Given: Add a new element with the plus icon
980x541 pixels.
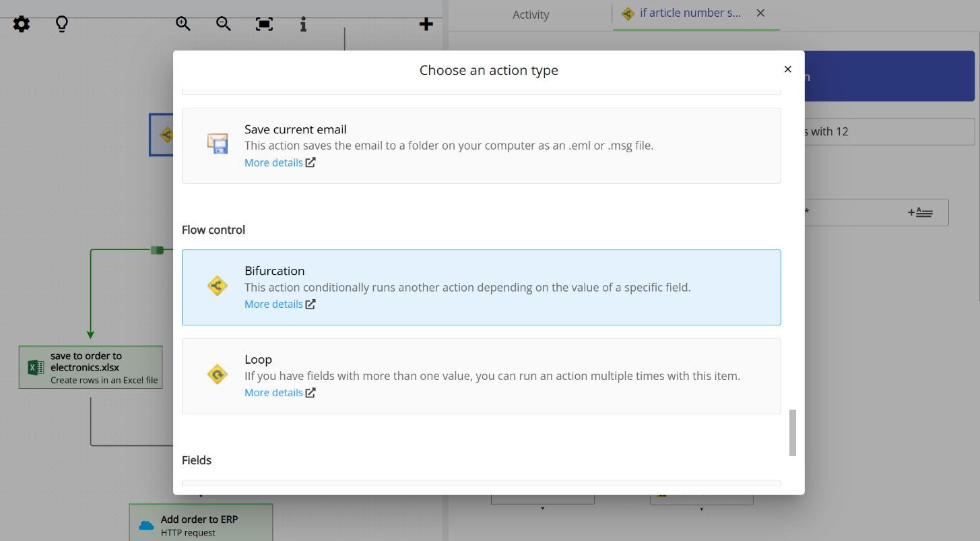Looking at the screenshot, I should [x=426, y=23].
